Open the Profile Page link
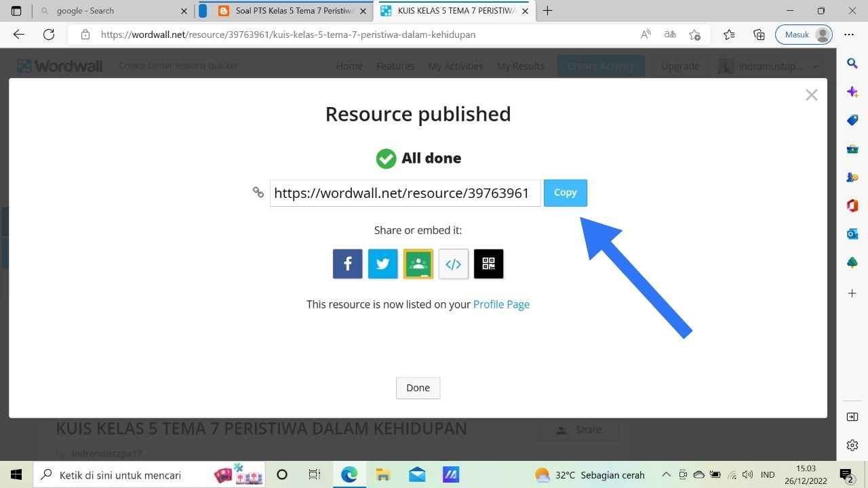Image resolution: width=868 pixels, height=488 pixels. pos(501,304)
